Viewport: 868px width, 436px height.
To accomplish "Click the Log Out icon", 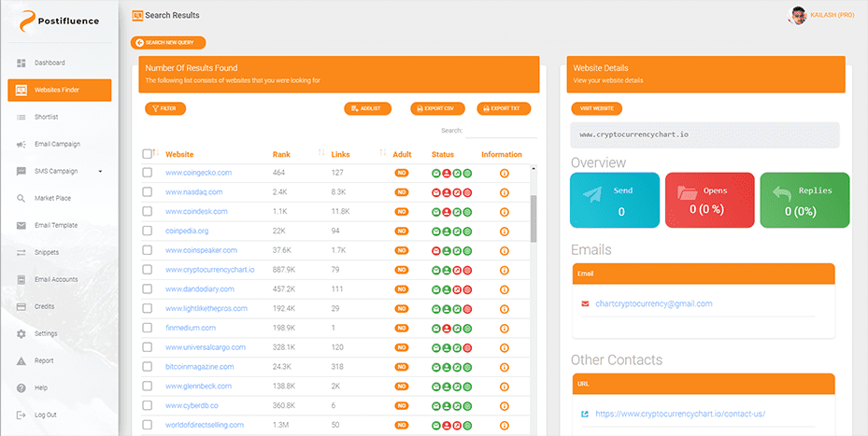I will pos(21,415).
